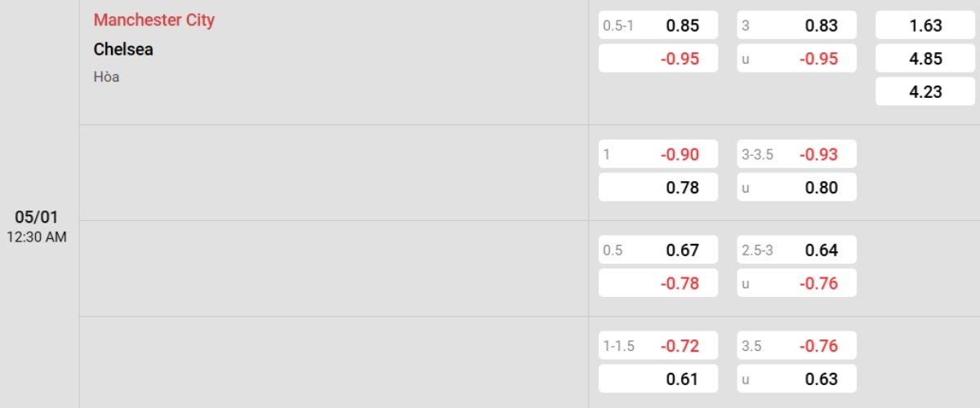
Task: Select handicap 0.5 odds 0.67
Action: click(x=658, y=250)
